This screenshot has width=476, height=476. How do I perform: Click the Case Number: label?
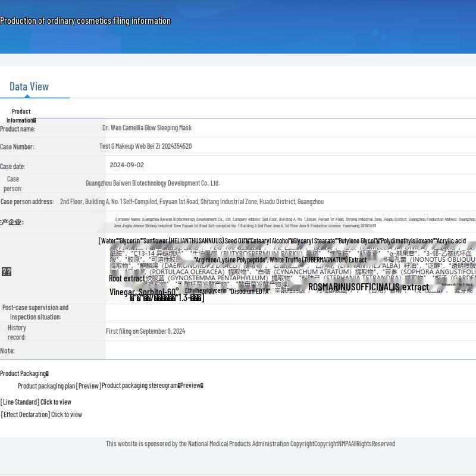[x=17, y=147]
